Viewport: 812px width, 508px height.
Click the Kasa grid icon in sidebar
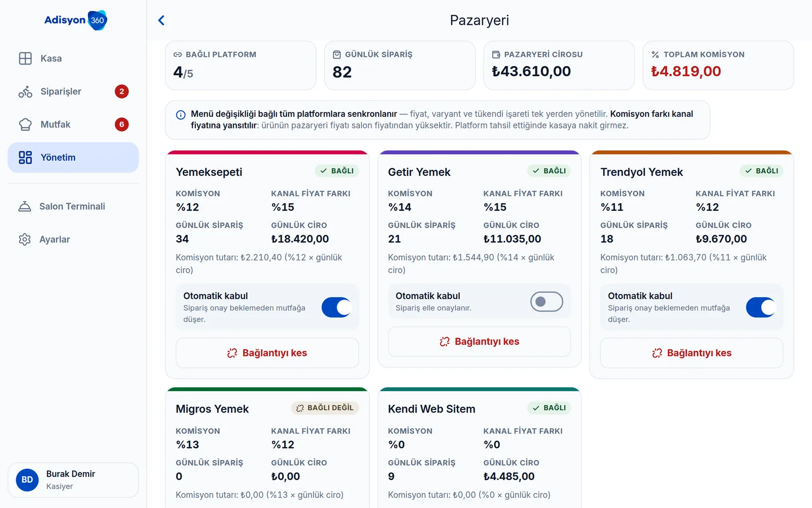click(25, 58)
